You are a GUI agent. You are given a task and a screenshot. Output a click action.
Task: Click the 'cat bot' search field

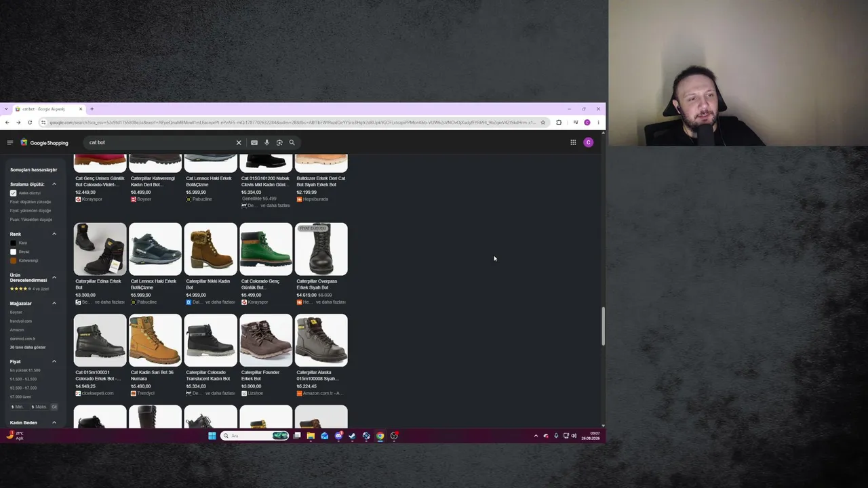[x=160, y=142]
